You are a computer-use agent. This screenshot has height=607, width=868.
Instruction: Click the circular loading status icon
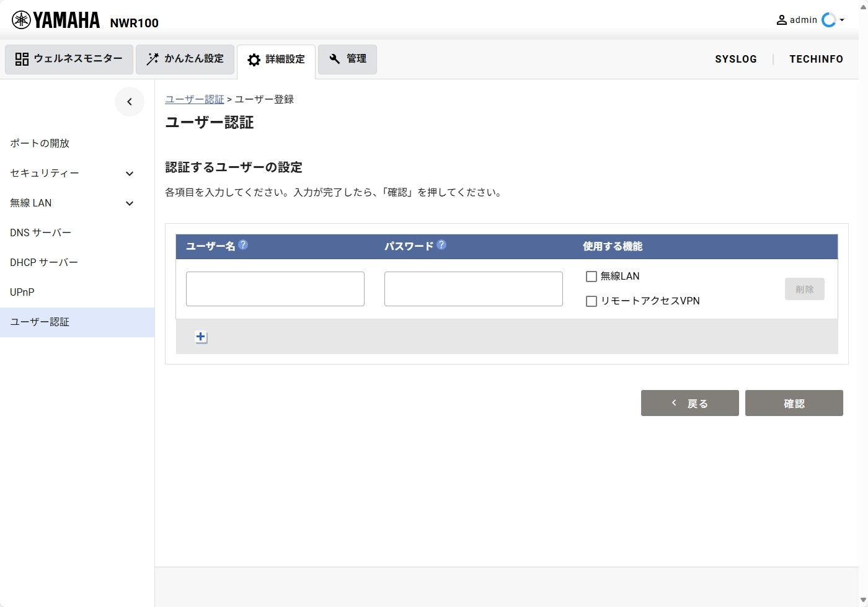[x=828, y=20]
